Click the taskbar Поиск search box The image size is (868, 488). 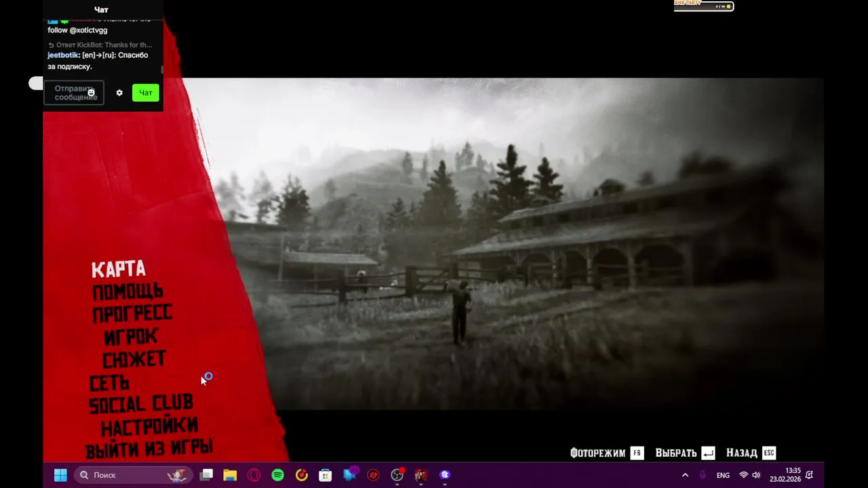(133, 475)
